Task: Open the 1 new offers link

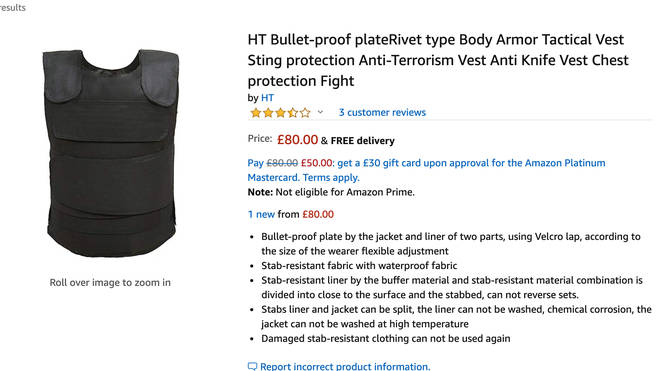Action: pyautogui.click(x=261, y=214)
